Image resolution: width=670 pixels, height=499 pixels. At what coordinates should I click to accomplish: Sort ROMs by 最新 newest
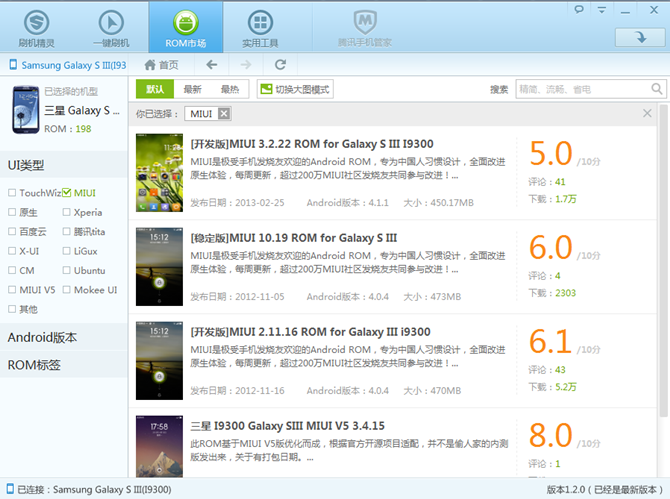[192, 89]
